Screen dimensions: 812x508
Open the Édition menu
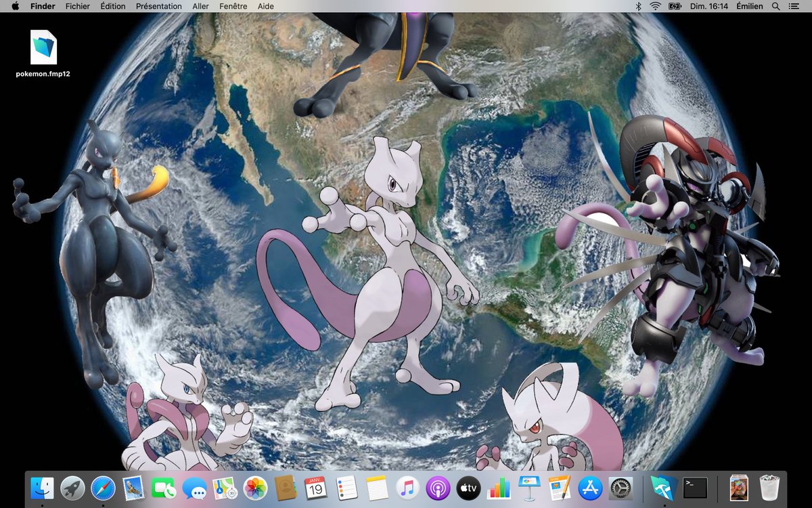(113, 6)
